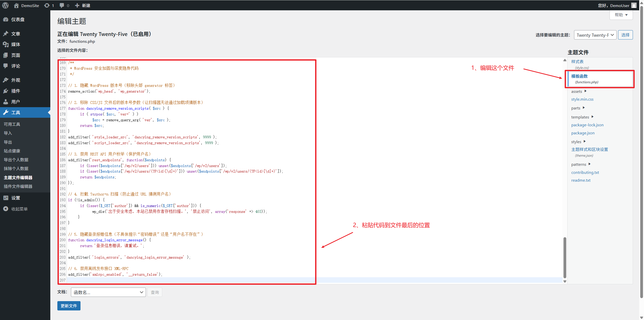The height and width of the screenshot is (320, 644).
Task: Open the 评论 menu item
Action: point(15,66)
